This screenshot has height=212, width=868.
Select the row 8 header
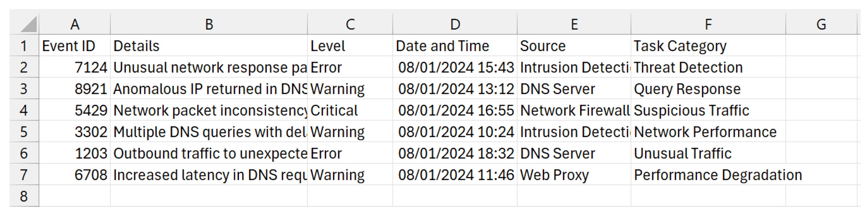click(x=24, y=196)
